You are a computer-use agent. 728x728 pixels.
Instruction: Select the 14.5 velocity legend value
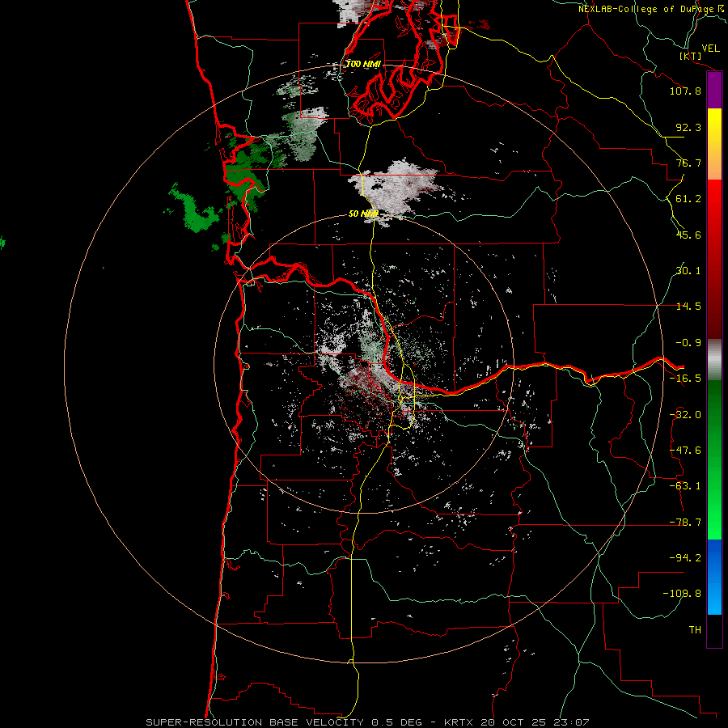(688, 307)
